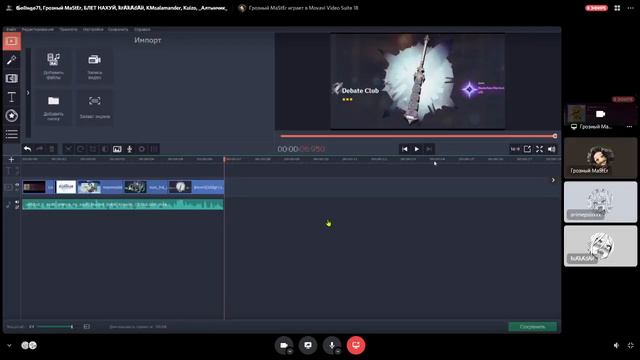Add a new track with plus icon
The height and width of the screenshot is (360, 640).
coord(11,160)
